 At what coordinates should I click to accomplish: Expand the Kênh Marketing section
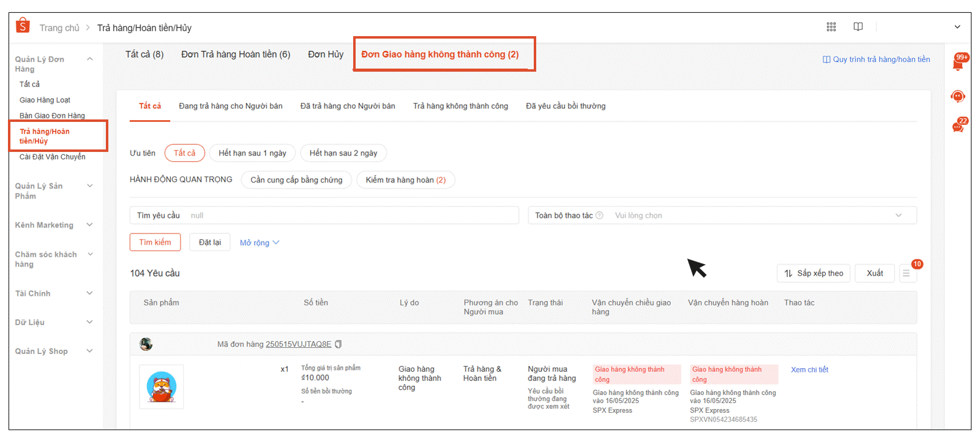(90, 225)
